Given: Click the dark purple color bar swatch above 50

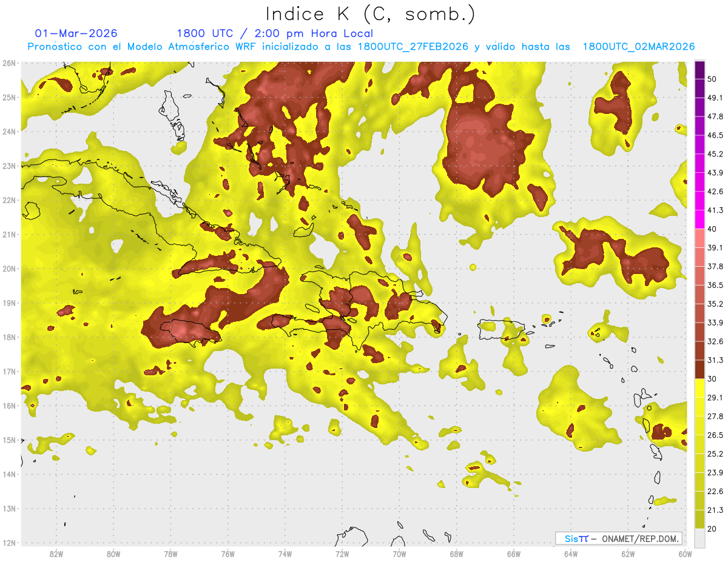Looking at the screenshot, I should coord(699,70).
